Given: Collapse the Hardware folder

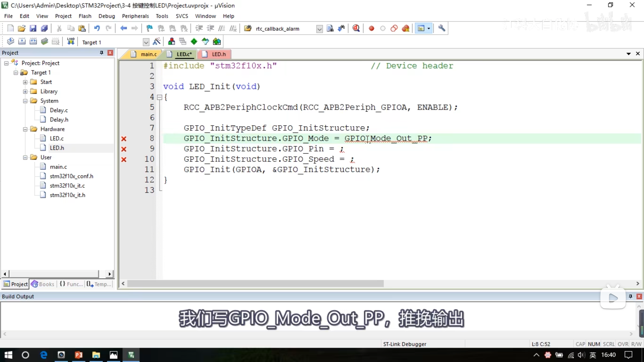Looking at the screenshot, I should click(x=25, y=129).
